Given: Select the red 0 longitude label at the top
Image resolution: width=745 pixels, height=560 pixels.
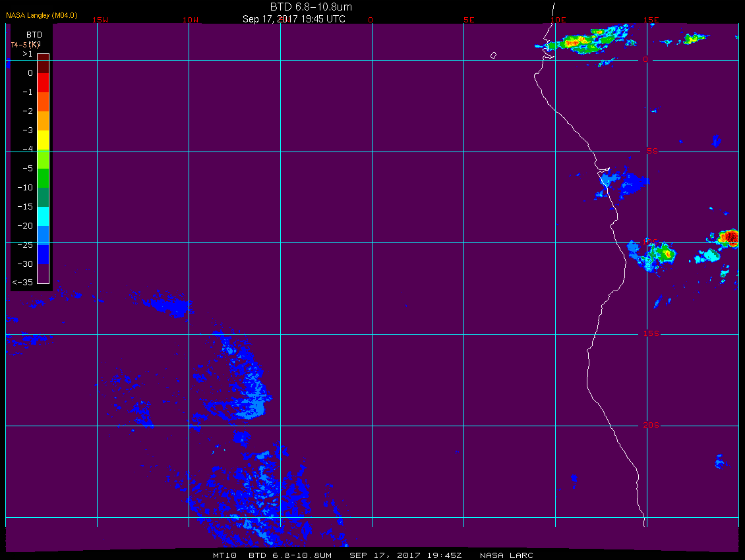Looking at the screenshot, I should coord(371,20).
